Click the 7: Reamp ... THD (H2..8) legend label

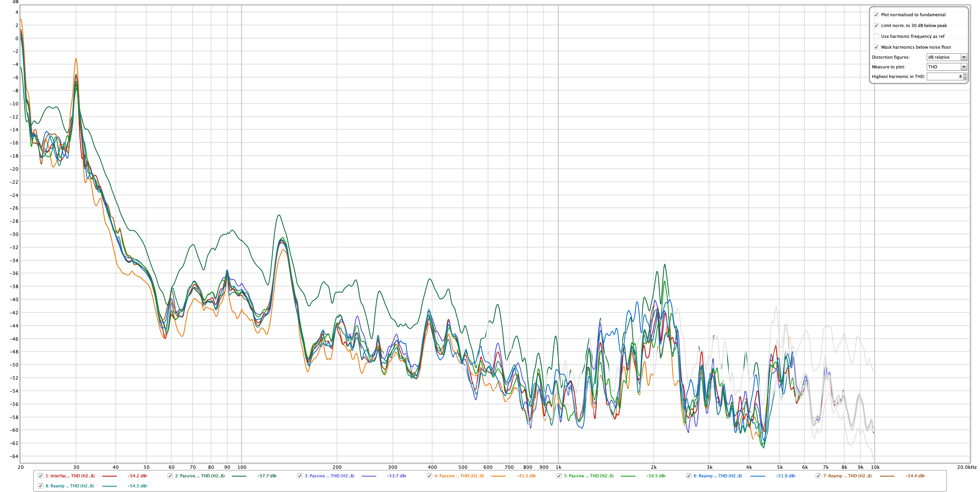[848, 476]
